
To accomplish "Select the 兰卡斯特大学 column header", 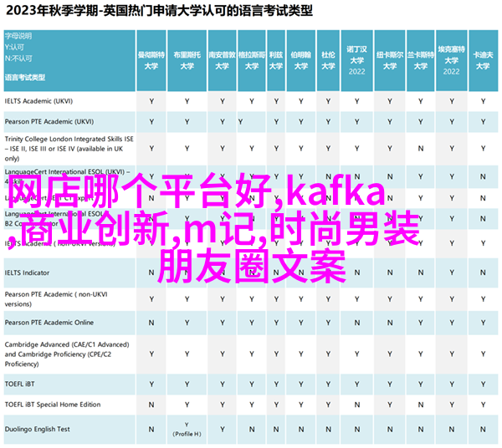I will click(x=420, y=60).
